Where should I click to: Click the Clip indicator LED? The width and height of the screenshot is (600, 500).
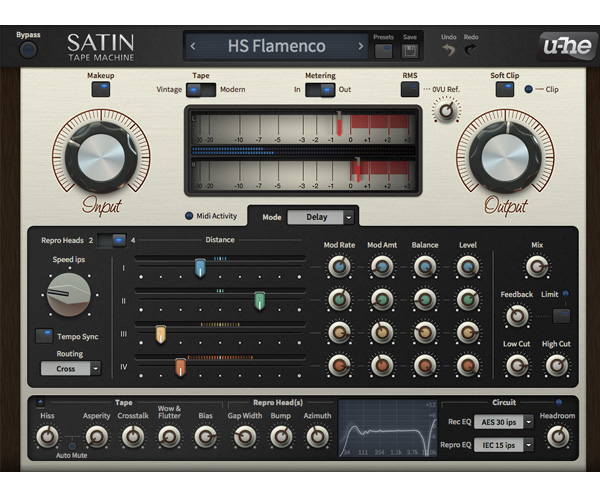point(528,89)
